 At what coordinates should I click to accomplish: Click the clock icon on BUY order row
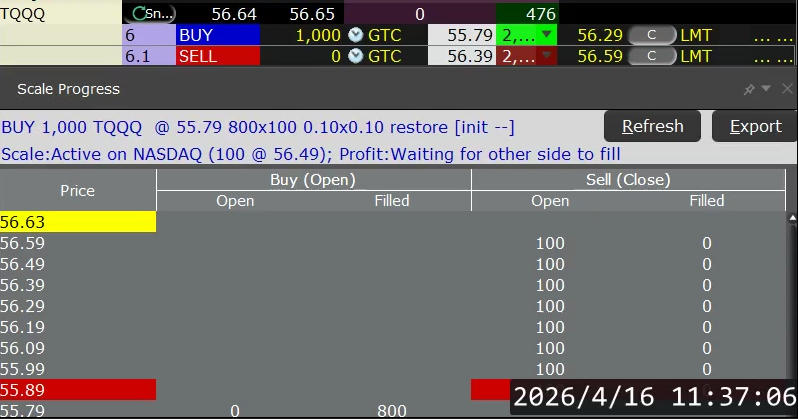tap(357, 35)
